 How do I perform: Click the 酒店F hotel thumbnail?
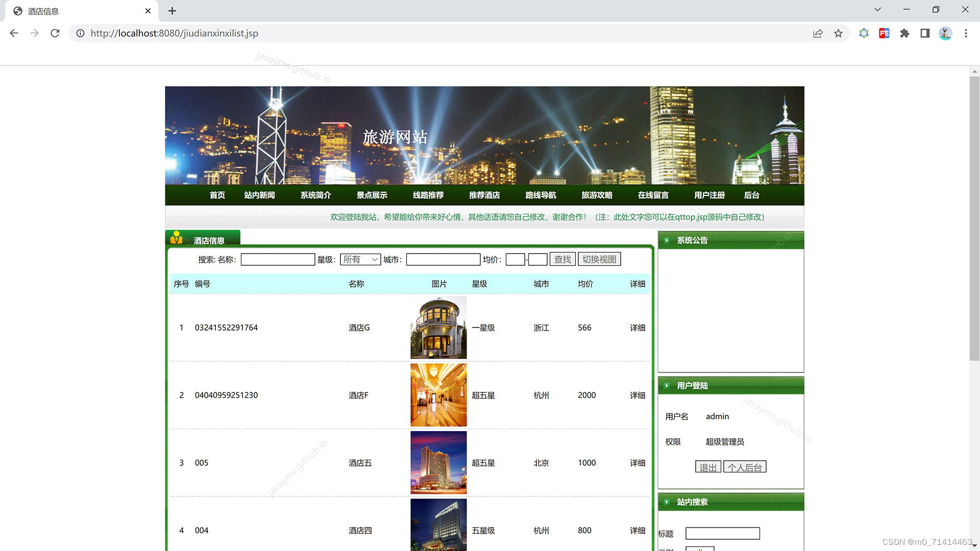(x=438, y=395)
